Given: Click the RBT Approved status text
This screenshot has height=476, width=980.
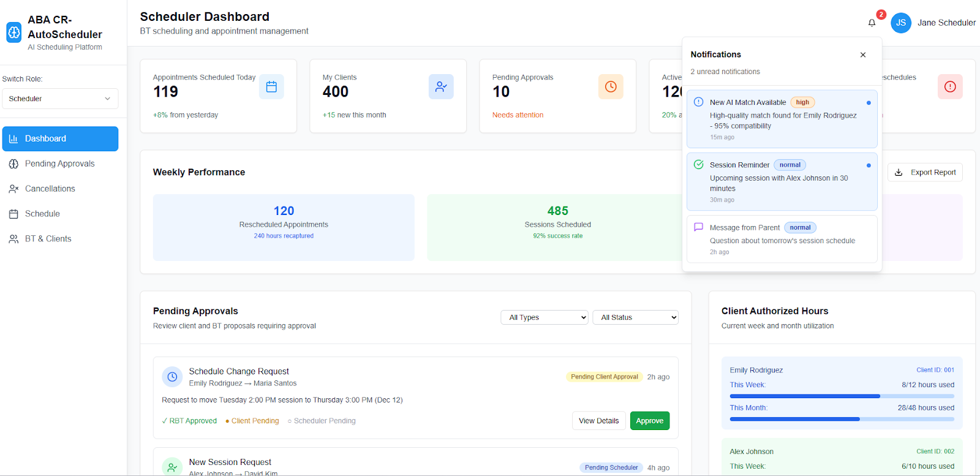Looking at the screenshot, I should pyautogui.click(x=189, y=421).
